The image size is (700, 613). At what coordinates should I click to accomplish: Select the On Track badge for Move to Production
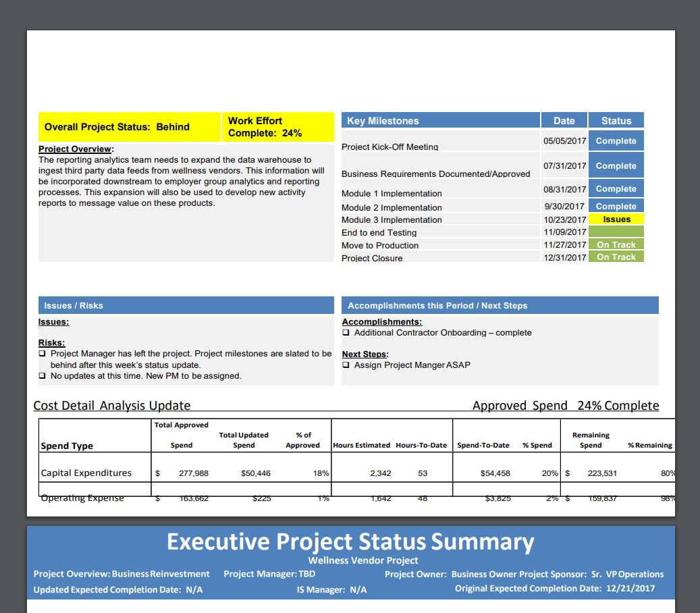[x=615, y=244]
